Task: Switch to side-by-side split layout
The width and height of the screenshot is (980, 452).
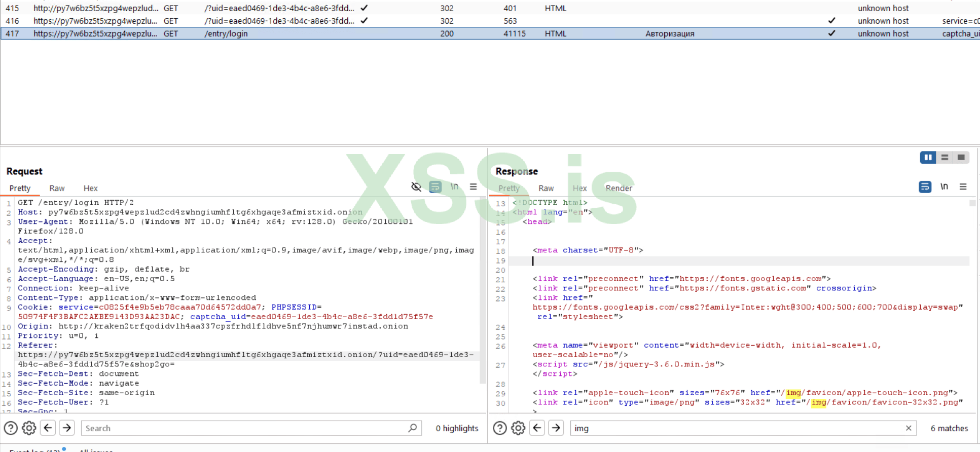Action: (x=928, y=158)
